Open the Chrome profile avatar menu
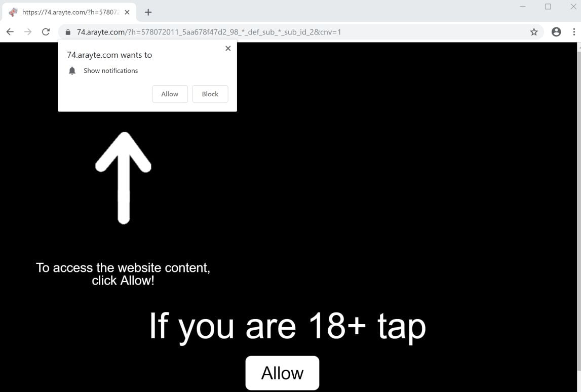 [x=556, y=32]
